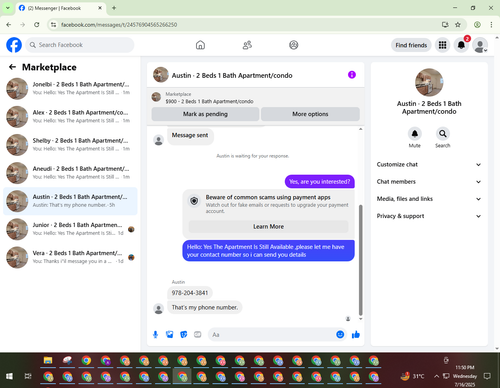Open the Home feed icon
Viewport: 500px width, 388px height.
pos(200,45)
